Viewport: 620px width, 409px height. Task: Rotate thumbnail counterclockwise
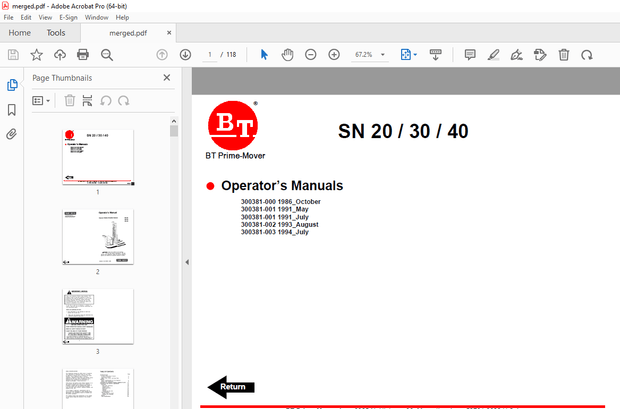(106, 100)
